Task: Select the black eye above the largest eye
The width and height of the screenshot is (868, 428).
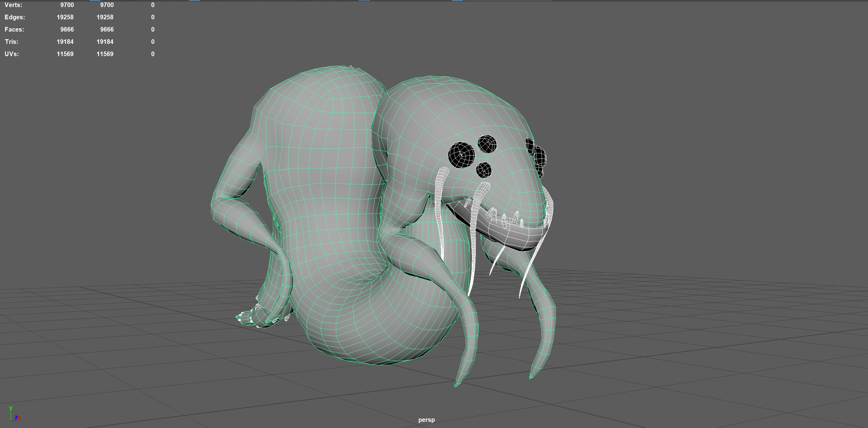Action: (x=487, y=144)
